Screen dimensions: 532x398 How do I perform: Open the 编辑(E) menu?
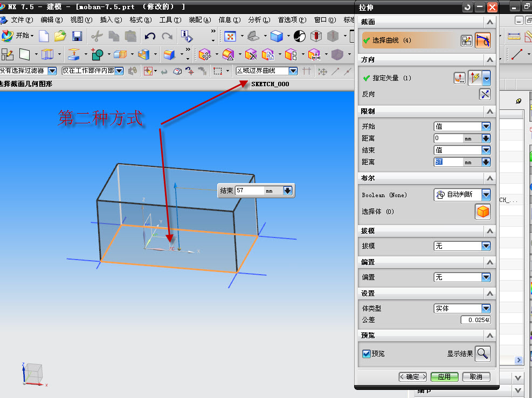(x=52, y=20)
